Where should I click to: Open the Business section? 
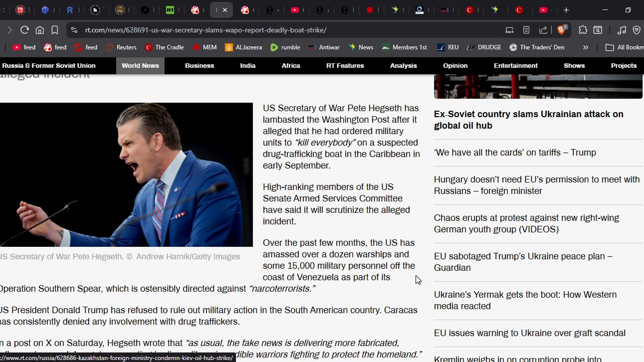coord(199,66)
